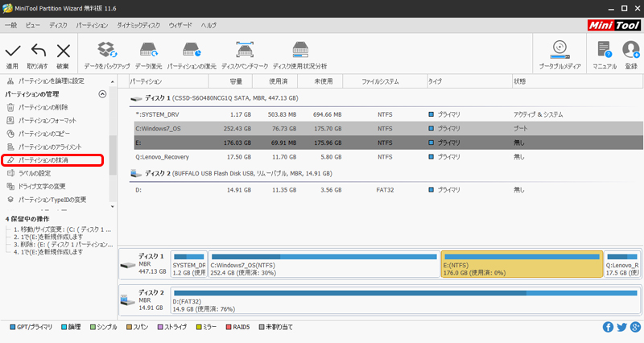
Task: Click pending operation 2 1で(E:)を新規作成します
Action: pos(48,237)
